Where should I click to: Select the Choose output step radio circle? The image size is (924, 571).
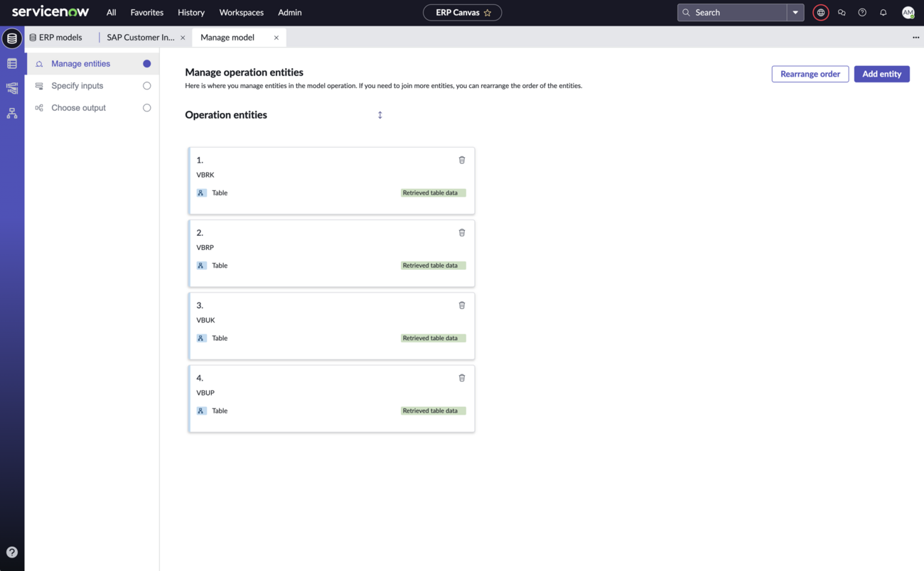pyautogui.click(x=147, y=108)
